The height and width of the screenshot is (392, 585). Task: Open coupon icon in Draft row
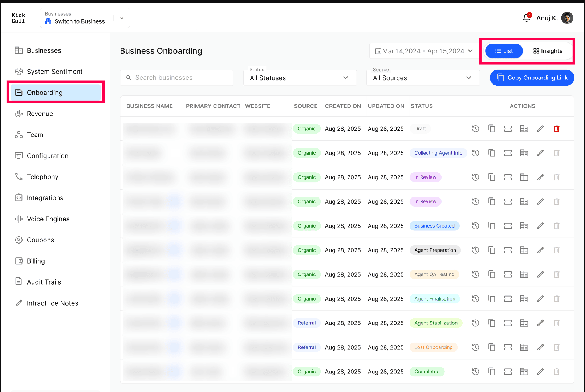coord(508,128)
